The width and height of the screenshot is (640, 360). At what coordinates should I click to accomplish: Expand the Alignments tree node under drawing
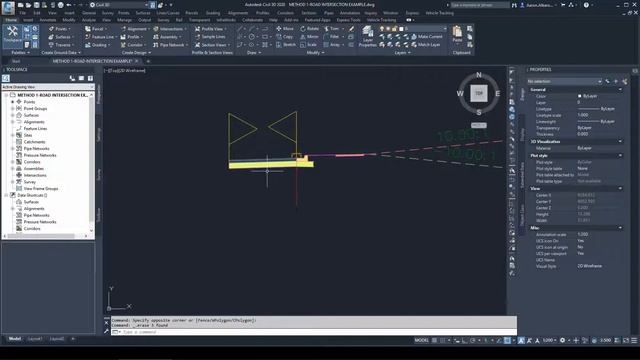coord(13,122)
